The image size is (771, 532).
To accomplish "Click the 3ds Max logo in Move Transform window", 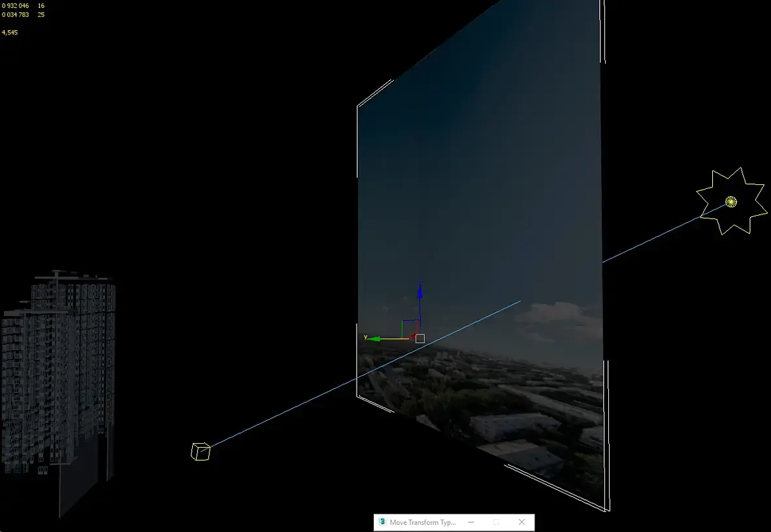I will click(x=382, y=522).
